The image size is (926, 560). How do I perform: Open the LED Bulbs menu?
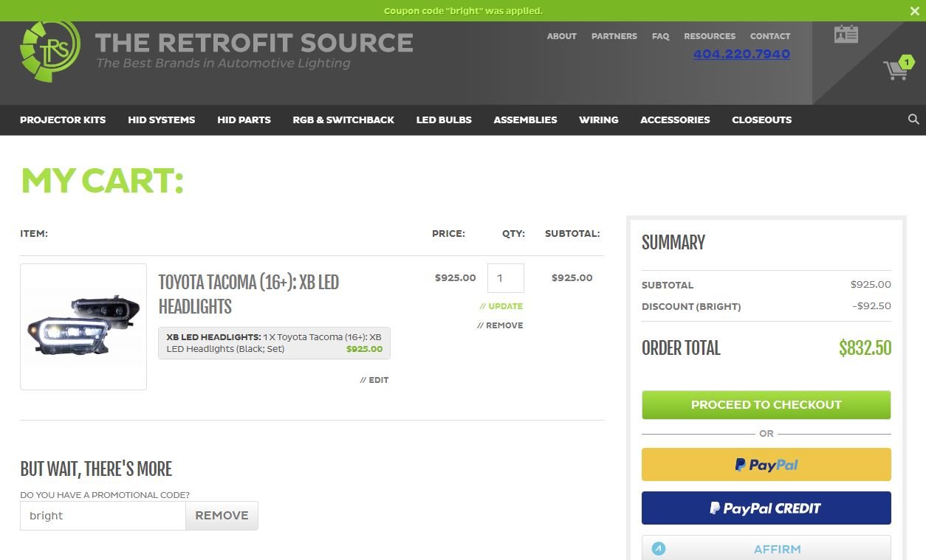click(444, 120)
